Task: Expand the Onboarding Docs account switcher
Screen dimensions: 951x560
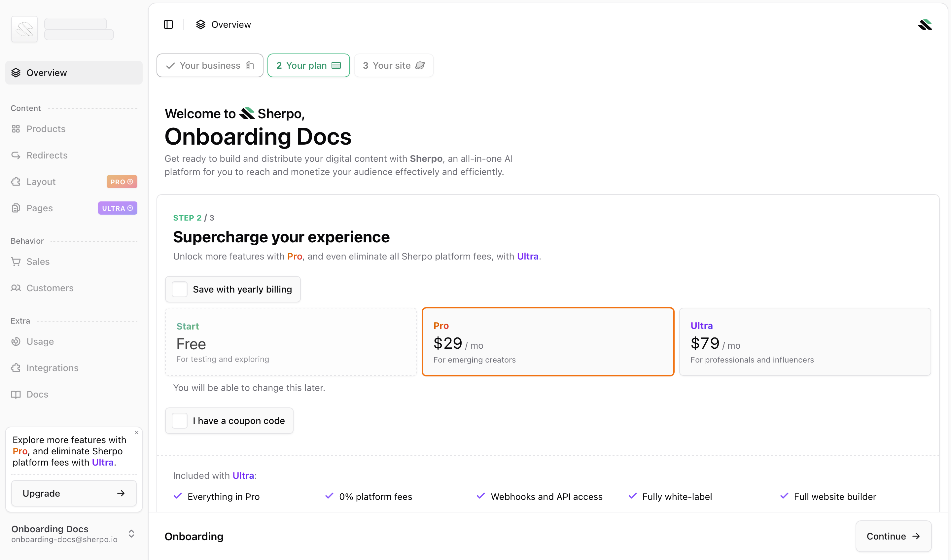Action: click(x=131, y=534)
